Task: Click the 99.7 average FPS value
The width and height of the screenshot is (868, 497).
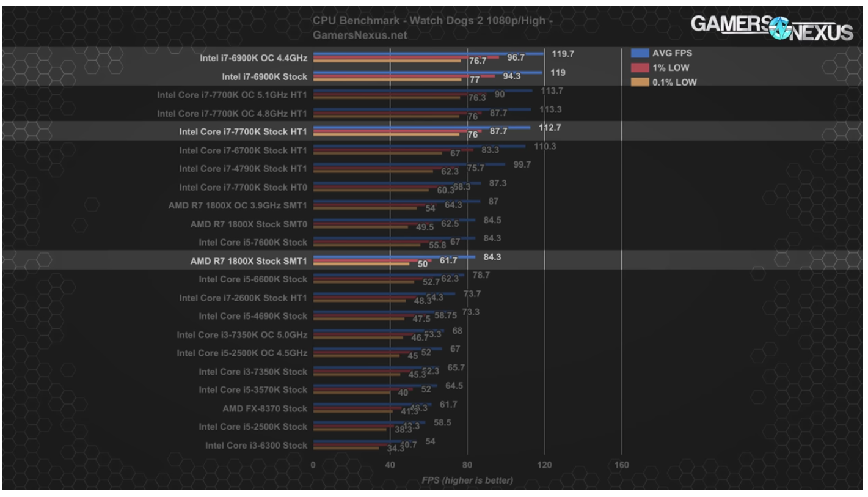Action: [522, 164]
